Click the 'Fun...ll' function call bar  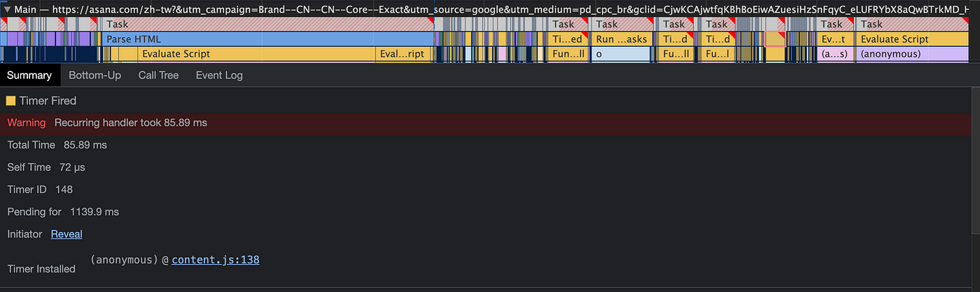[x=567, y=54]
